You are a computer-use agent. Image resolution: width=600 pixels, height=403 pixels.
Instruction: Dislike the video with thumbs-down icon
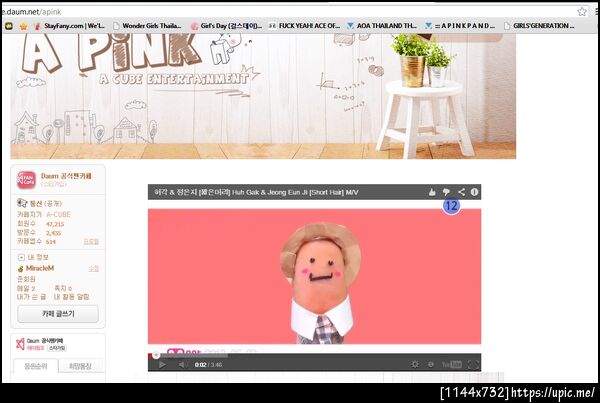point(446,192)
